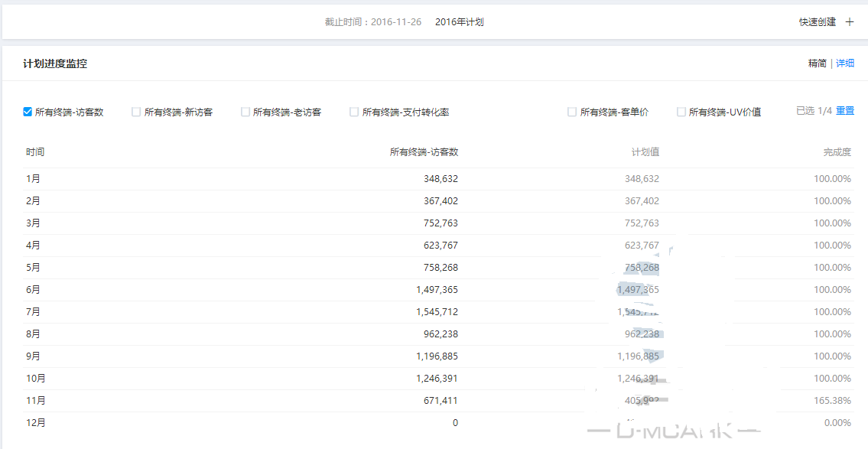
Task: Uncheck the 所有终端-访客数 checkbox
Action: click(x=28, y=112)
